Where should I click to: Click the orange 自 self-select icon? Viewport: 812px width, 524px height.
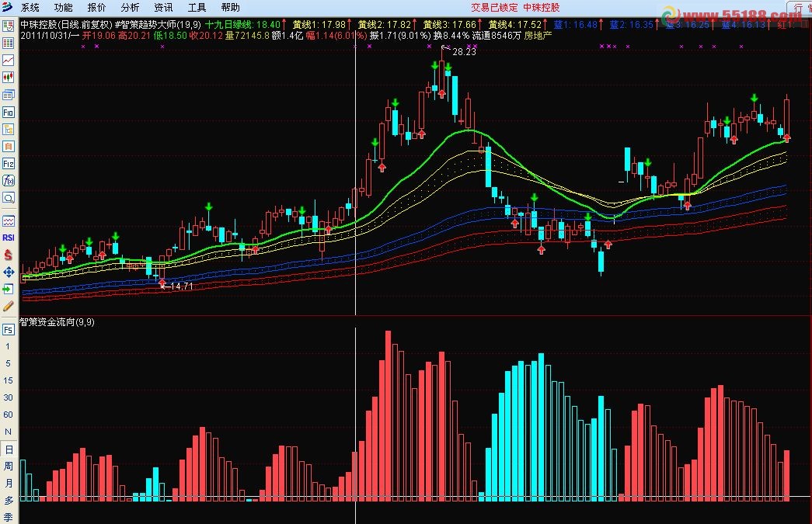tap(9, 147)
